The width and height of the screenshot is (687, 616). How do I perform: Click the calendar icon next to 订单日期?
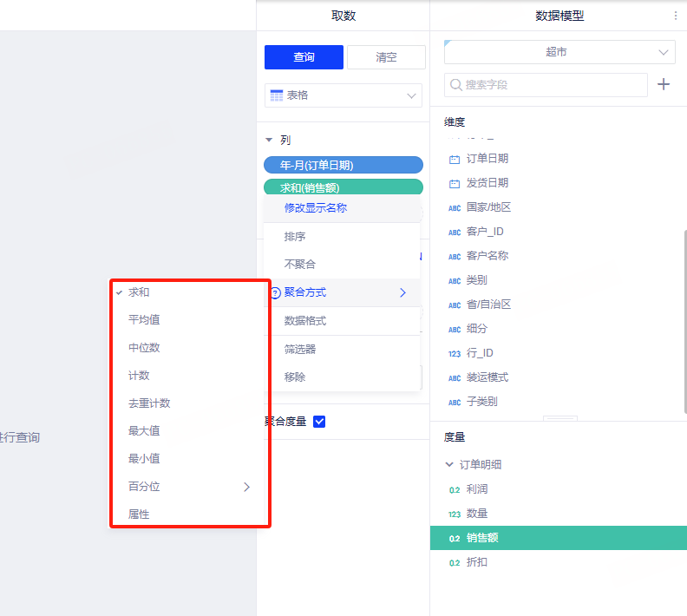coord(455,159)
